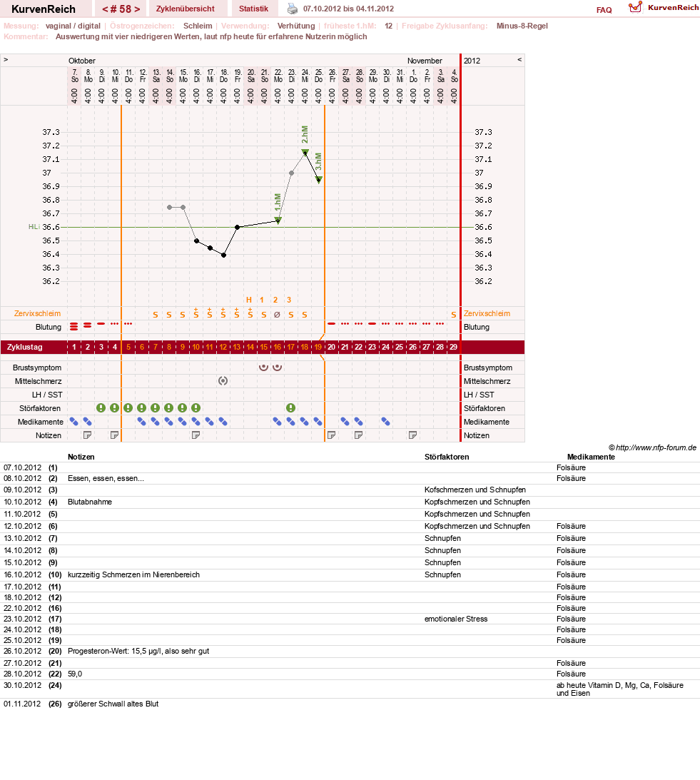700x780 pixels.
Task: Click the note icon on cycle day 22
Action: [x=358, y=435]
